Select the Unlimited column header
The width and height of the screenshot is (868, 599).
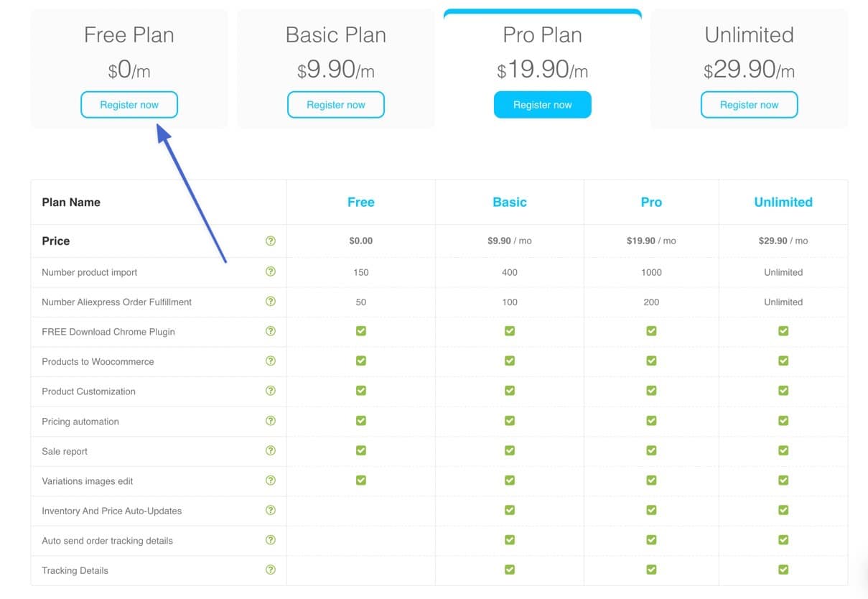[x=783, y=203]
